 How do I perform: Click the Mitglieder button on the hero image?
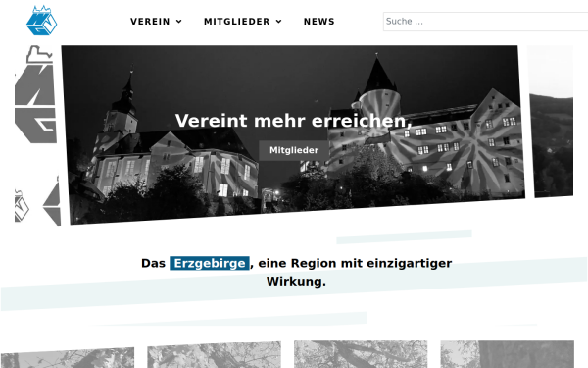[x=294, y=150]
